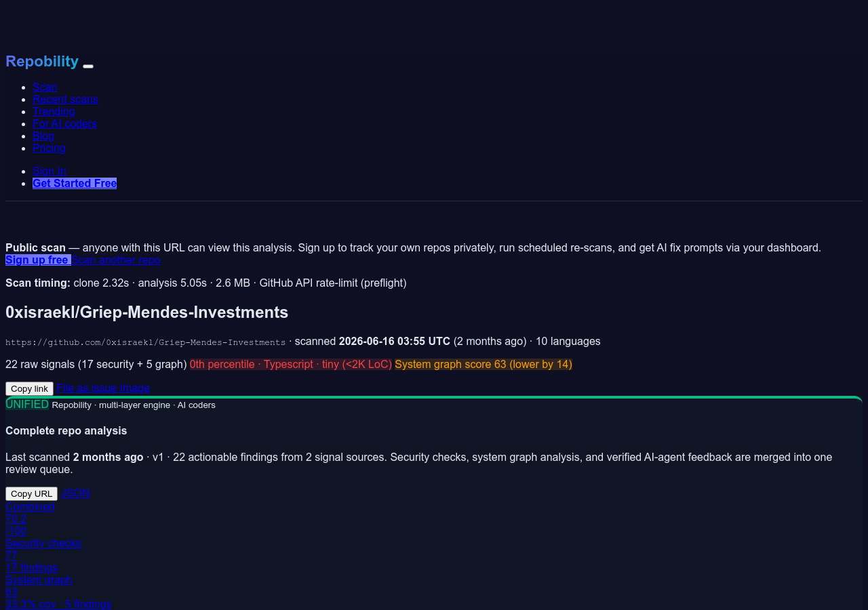The height and width of the screenshot is (610, 868).
Task: Open the JSON link
Action: point(75,493)
